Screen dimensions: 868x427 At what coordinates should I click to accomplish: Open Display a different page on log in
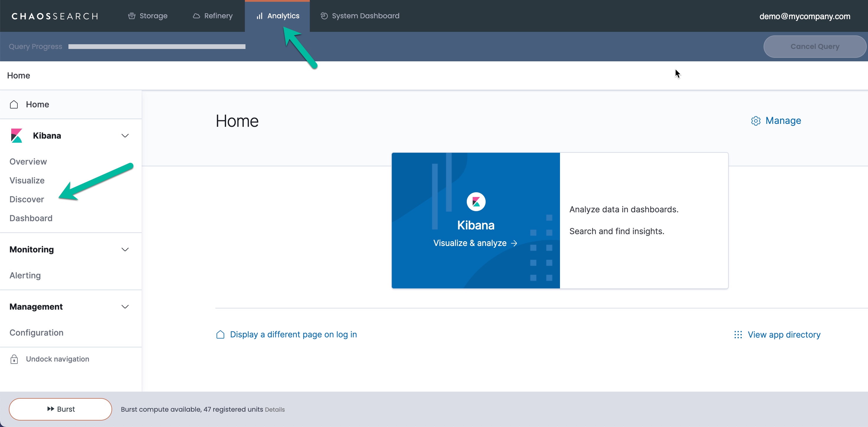coord(293,334)
